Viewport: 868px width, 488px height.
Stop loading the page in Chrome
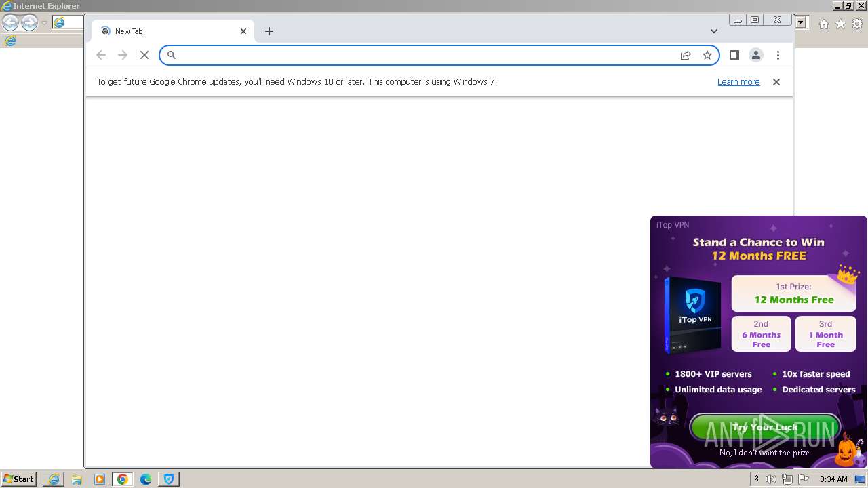(144, 55)
